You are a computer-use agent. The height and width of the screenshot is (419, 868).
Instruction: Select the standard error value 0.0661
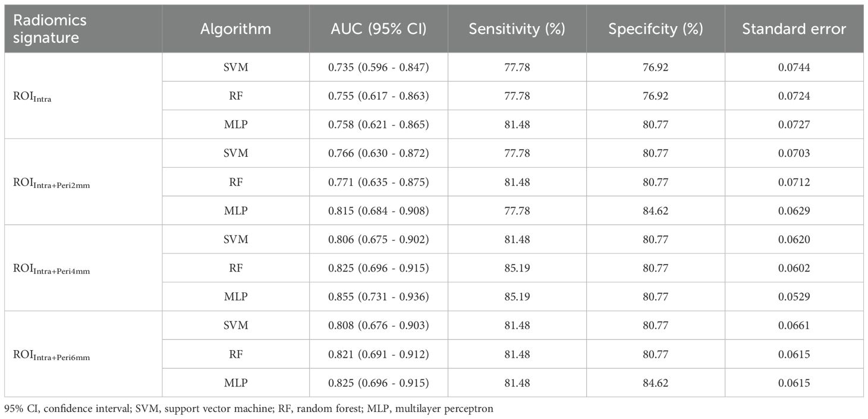click(x=794, y=325)
